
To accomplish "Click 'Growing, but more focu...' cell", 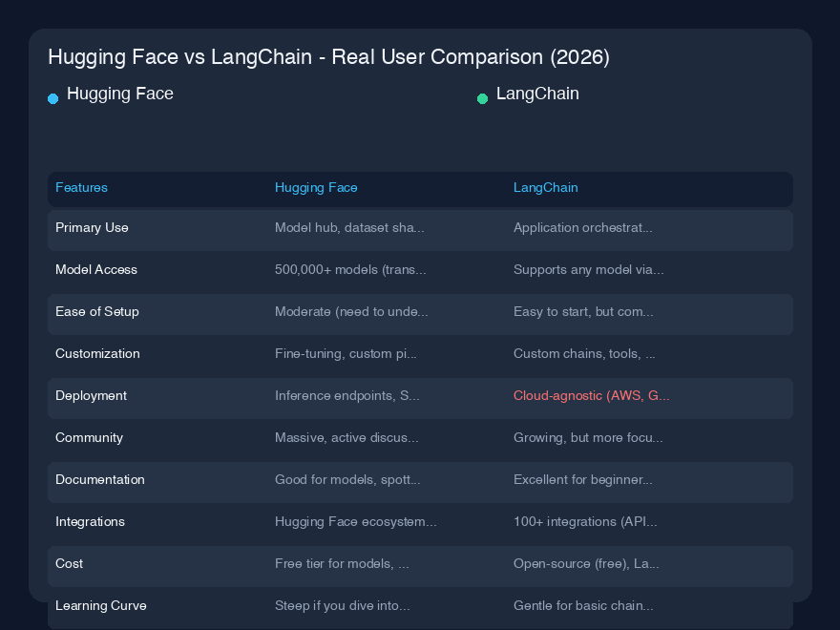I will 588,438.
